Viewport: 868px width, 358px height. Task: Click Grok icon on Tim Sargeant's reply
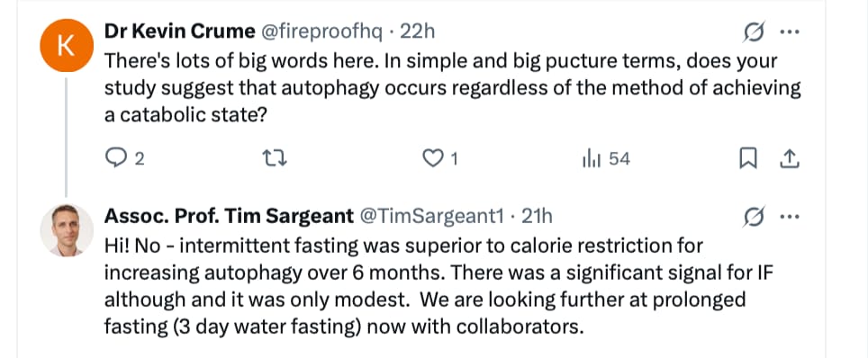click(x=755, y=217)
